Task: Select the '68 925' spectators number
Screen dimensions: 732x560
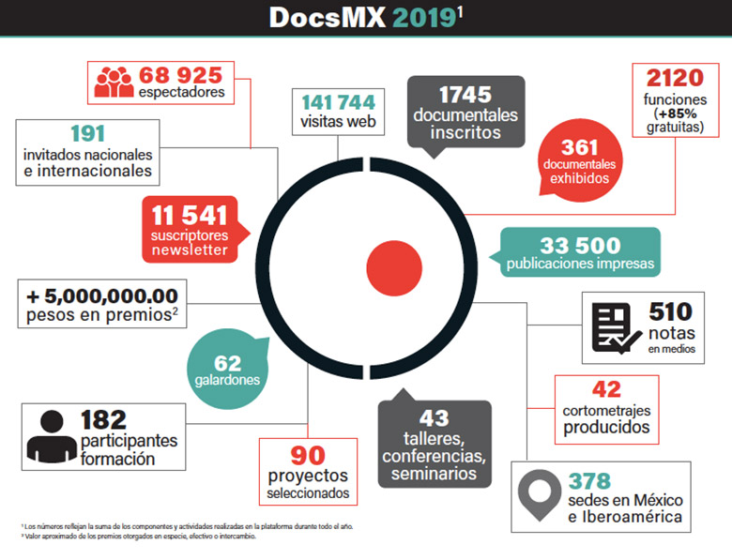Action: tap(181, 75)
